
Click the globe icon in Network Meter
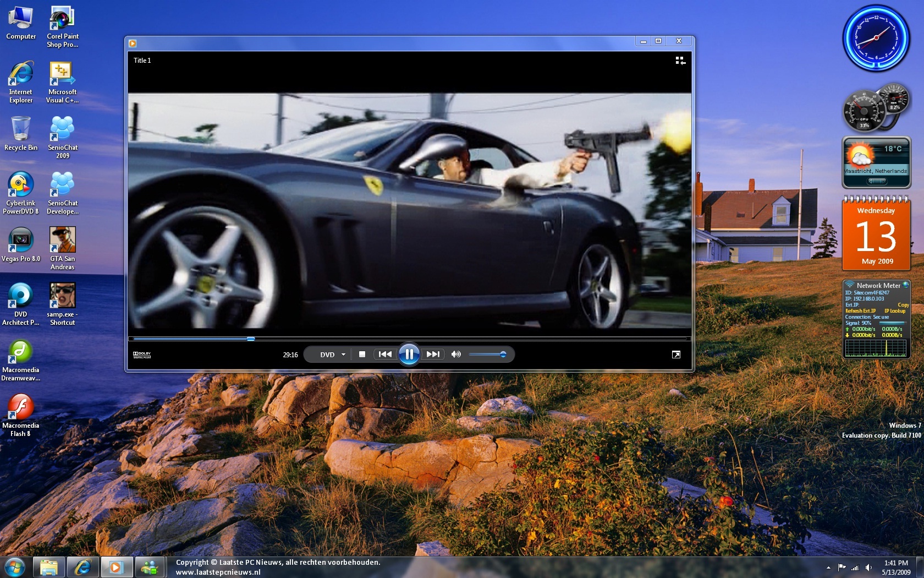pos(906,285)
